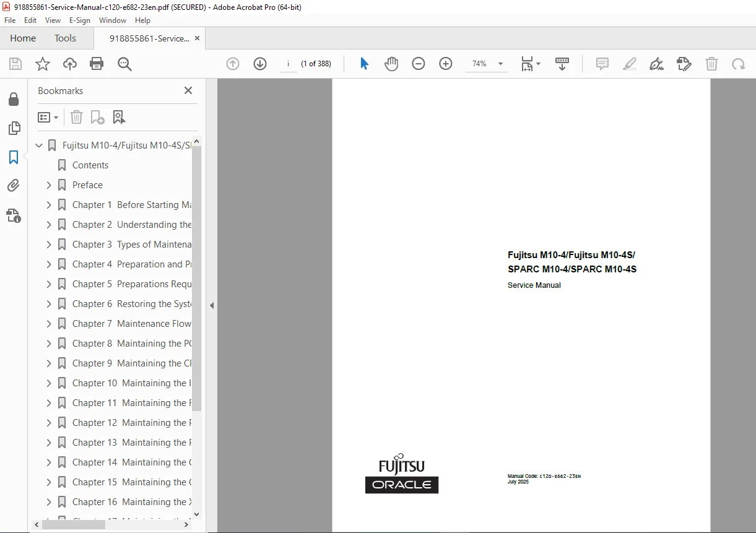Viewport: 756px width, 533px height.
Task: Open the Window menu
Action: click(113, 20)
